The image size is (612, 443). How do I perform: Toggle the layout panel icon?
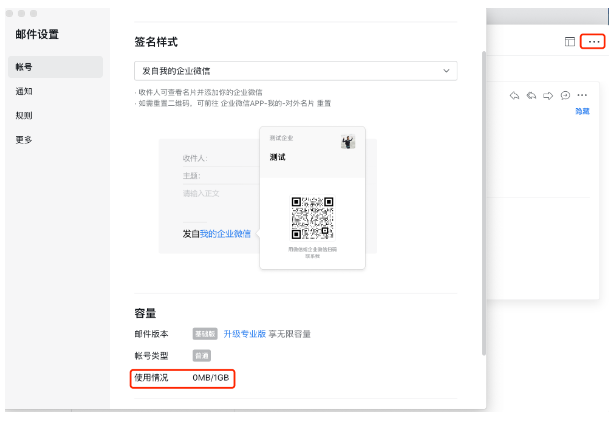click(570, 42)
